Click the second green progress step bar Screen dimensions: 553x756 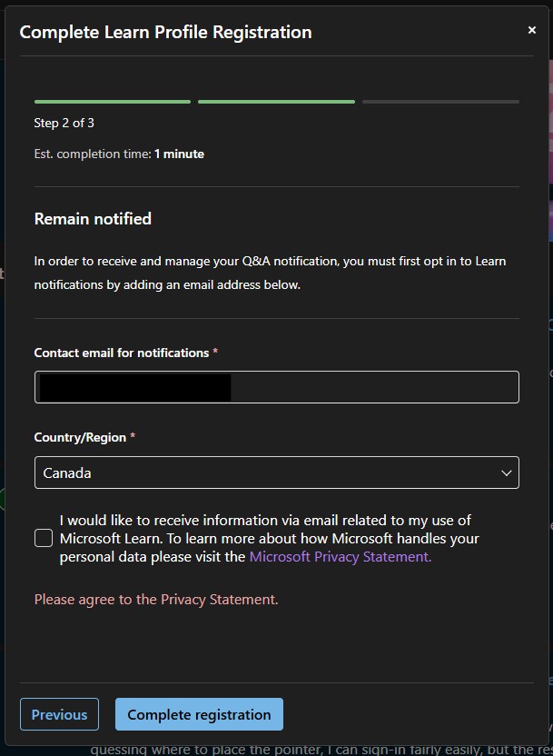click(276, 102)
